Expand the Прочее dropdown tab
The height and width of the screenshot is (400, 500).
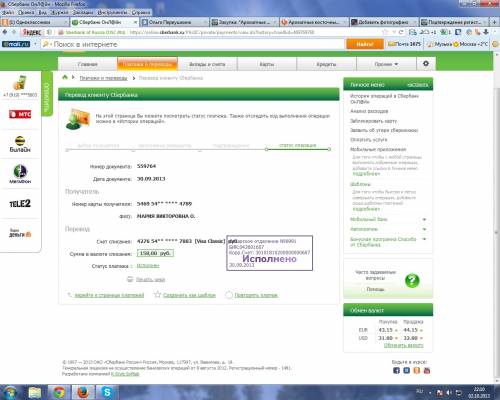[386, 64]
